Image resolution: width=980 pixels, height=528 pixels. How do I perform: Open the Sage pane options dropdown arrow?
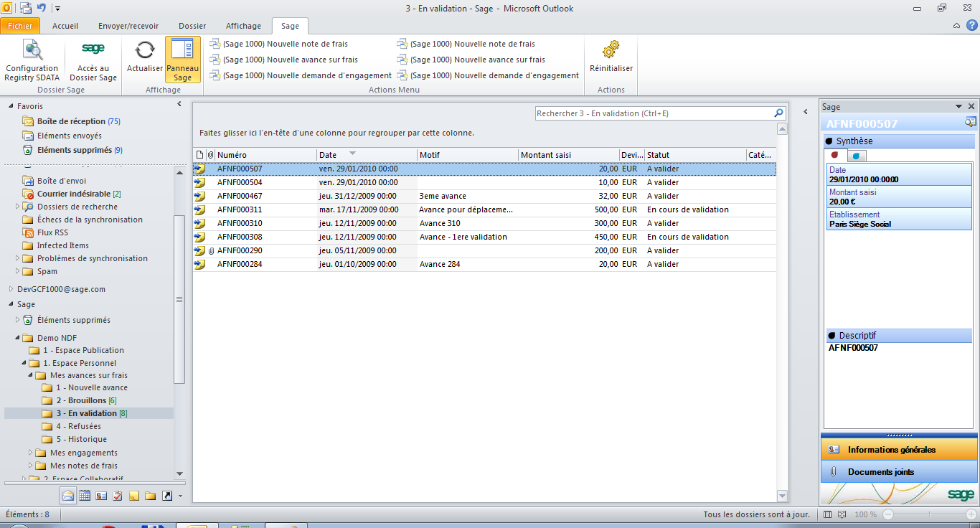pyautogui.click(x=958, y=106)
